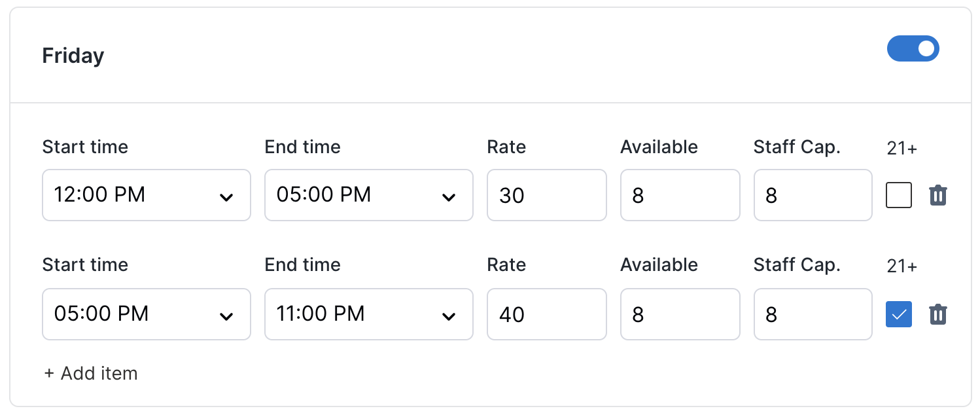Click the Friday section heading

(73, 56)
